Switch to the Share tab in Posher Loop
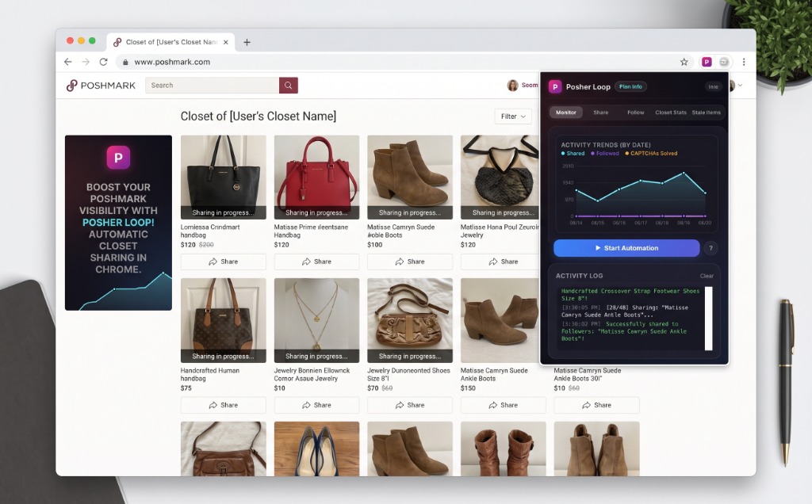This screenshot has width=812, height=504. (x=601, y=113)
